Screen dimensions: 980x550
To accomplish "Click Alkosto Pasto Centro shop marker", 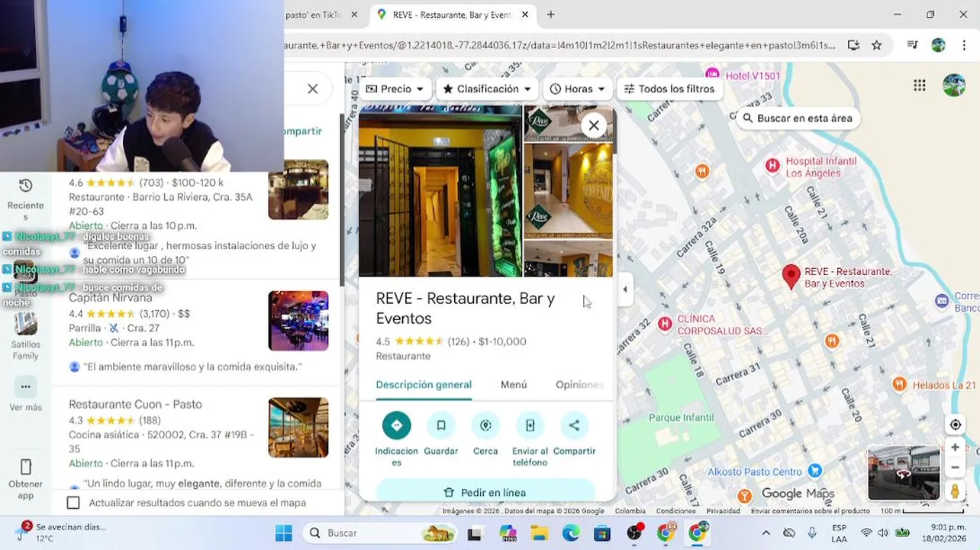I will (815, 471).
